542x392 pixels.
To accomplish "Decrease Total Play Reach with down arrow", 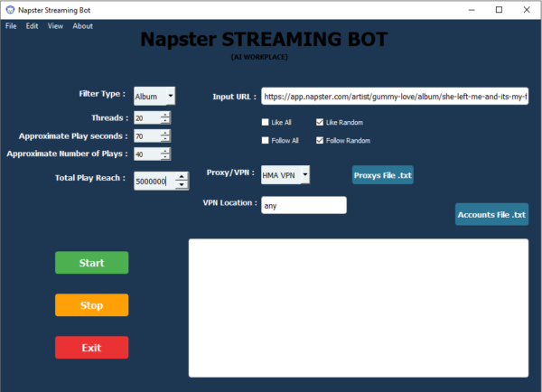I will point(182,185).
